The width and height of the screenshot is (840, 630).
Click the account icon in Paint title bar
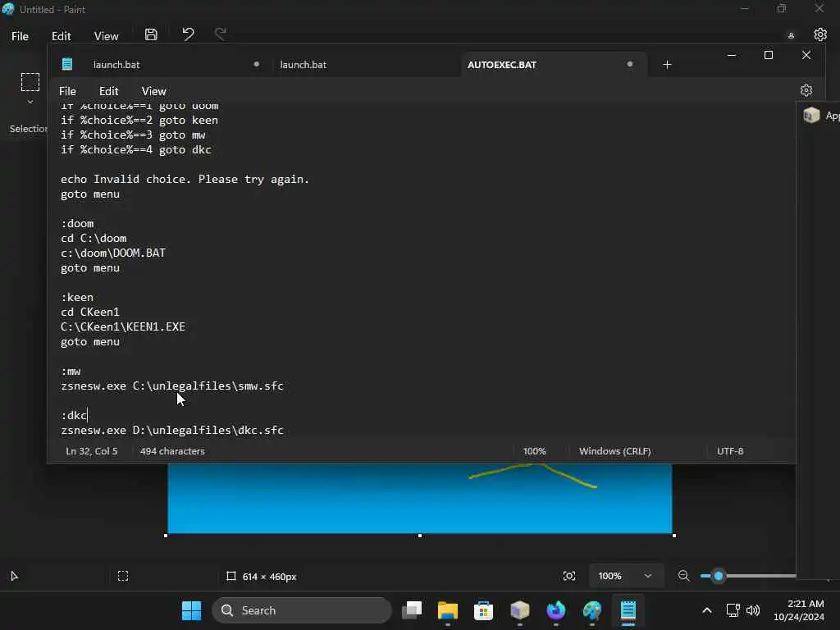790,36
